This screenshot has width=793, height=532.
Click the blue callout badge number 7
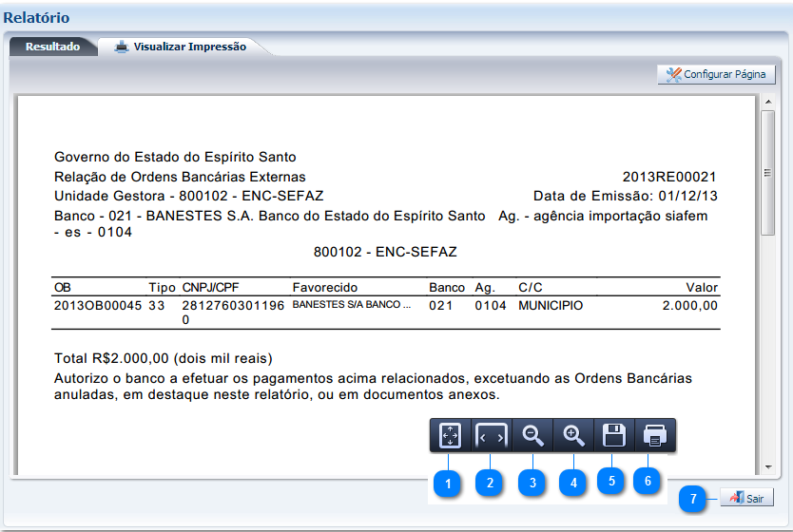[x=693, y=498]
